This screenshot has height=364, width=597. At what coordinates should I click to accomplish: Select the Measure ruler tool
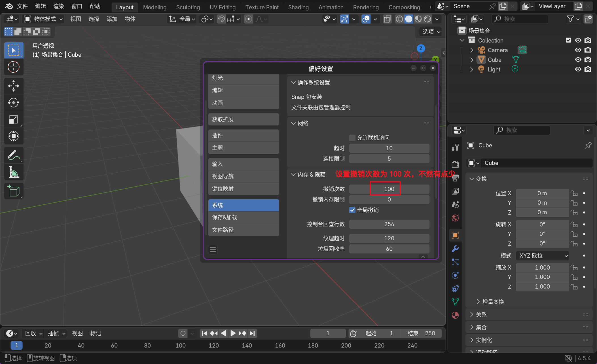point(13,172)
